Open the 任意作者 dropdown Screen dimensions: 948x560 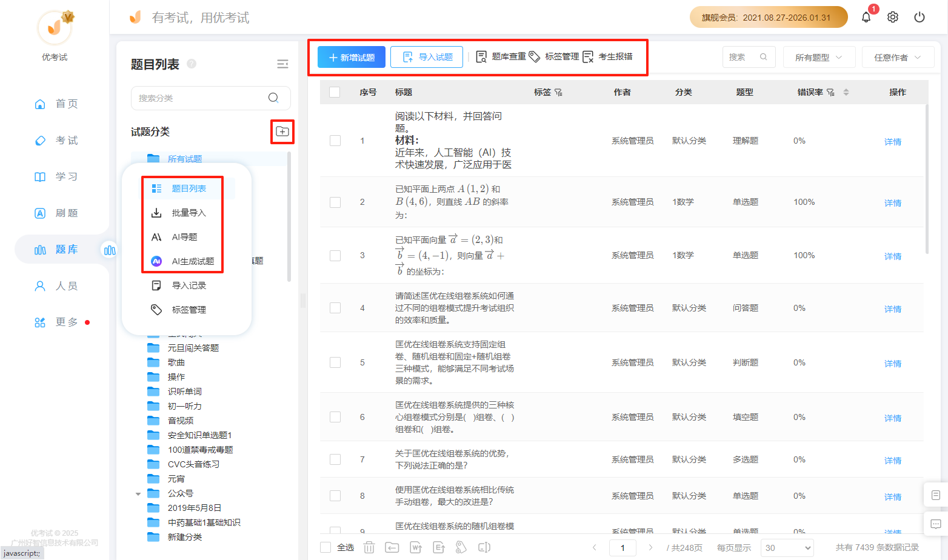pos(898,57)
